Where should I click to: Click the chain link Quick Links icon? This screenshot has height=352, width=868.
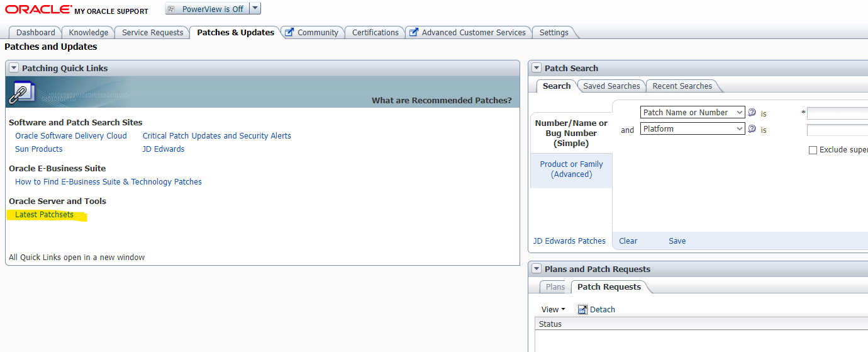tap(22, 93)
